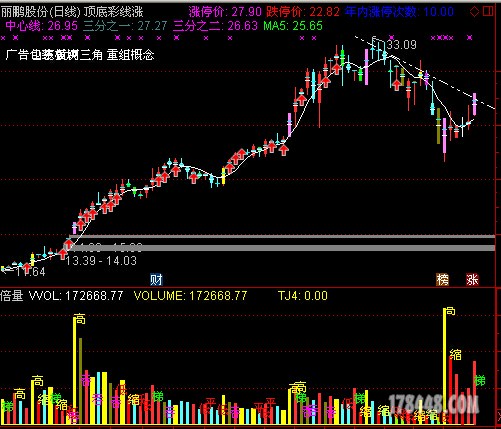This screenshot has width=501, height=429.
Task: Open the blue 财 financial marker
Action: (156, 279)
